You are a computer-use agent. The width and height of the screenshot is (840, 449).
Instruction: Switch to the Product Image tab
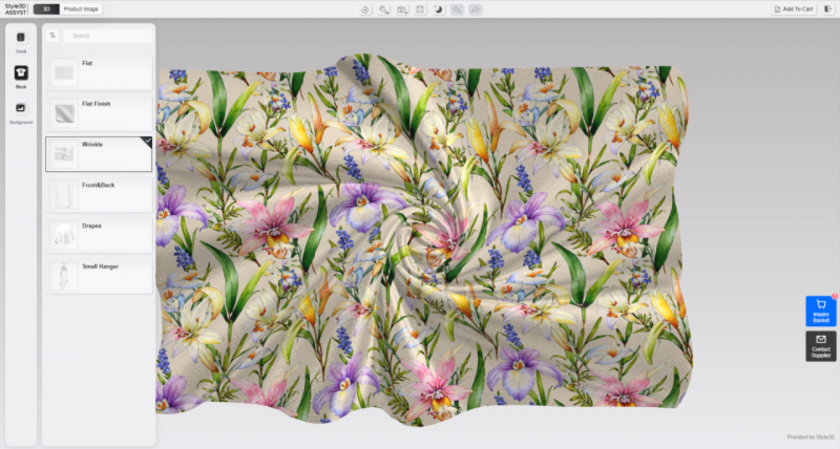[x=81, y=9]
